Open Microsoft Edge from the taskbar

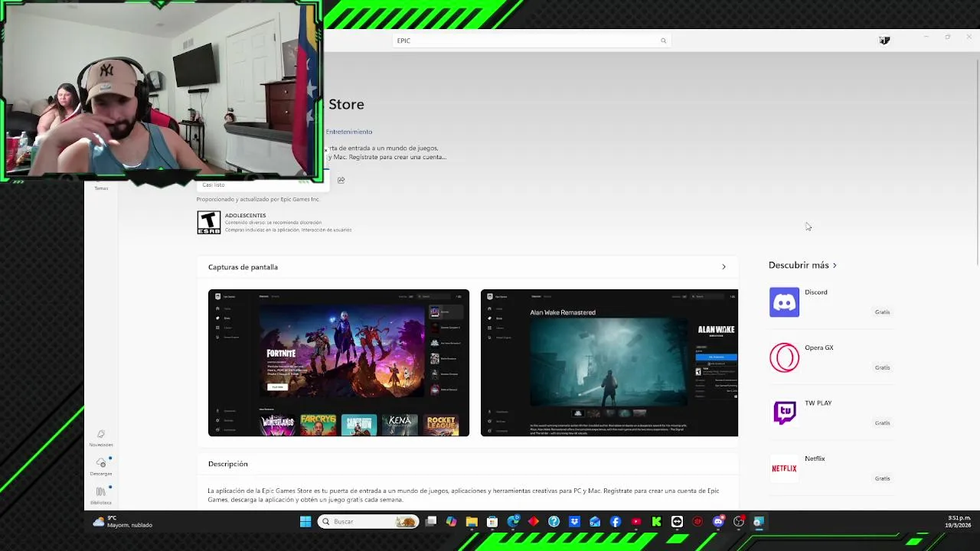pyautogui.click(x=513, y=522)
